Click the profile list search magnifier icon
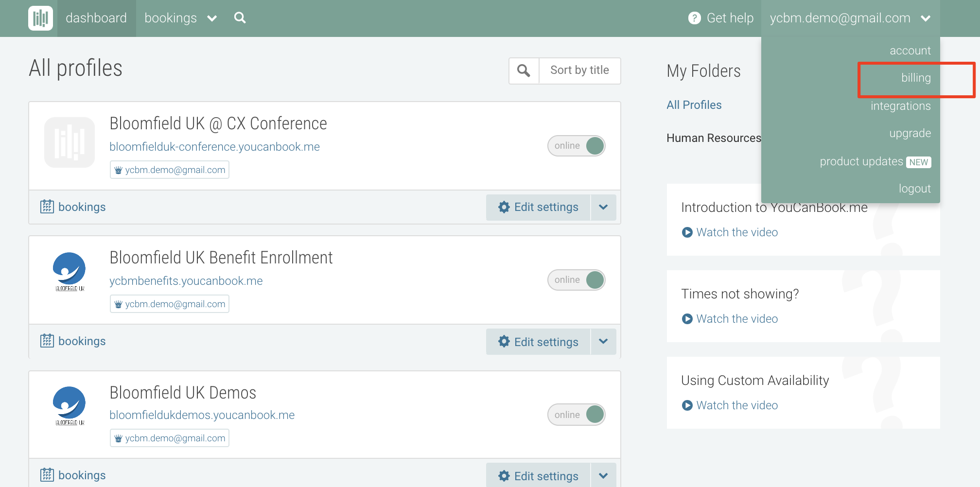 [524, 70]
